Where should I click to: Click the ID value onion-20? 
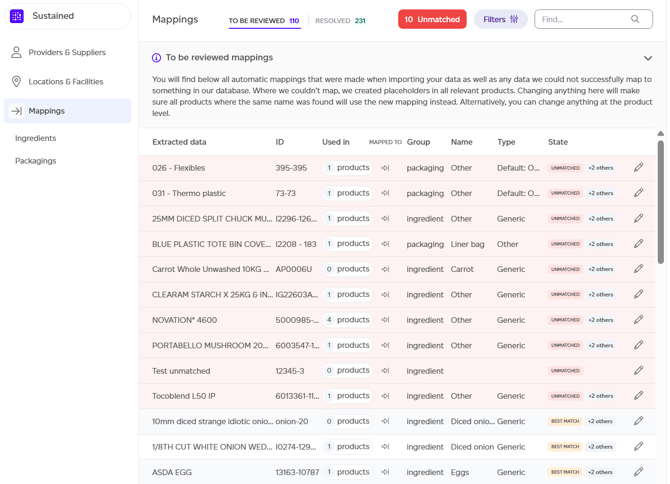[x=291, y=421]
